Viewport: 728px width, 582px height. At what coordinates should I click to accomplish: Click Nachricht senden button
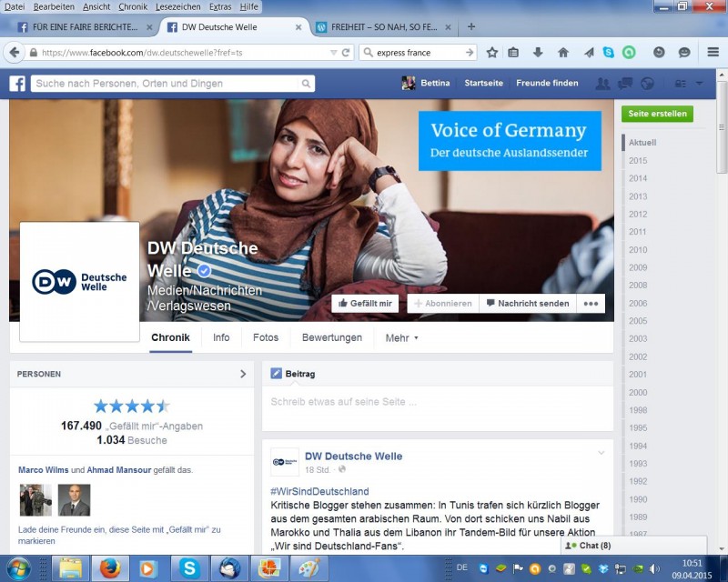tap(528, 304)
